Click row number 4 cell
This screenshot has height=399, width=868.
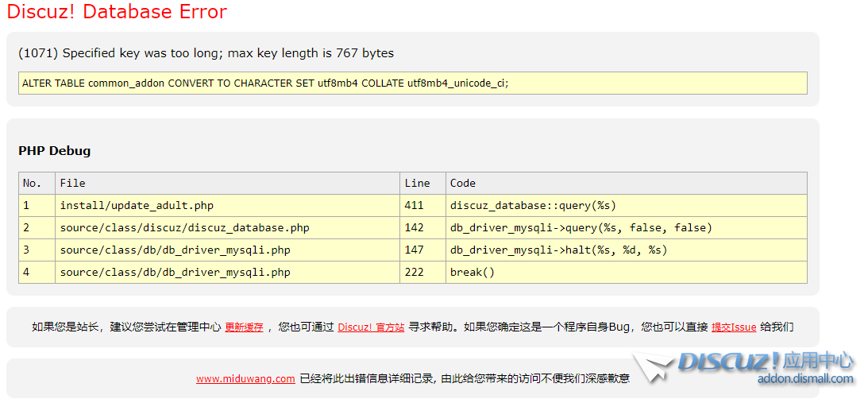click(37, 272)
